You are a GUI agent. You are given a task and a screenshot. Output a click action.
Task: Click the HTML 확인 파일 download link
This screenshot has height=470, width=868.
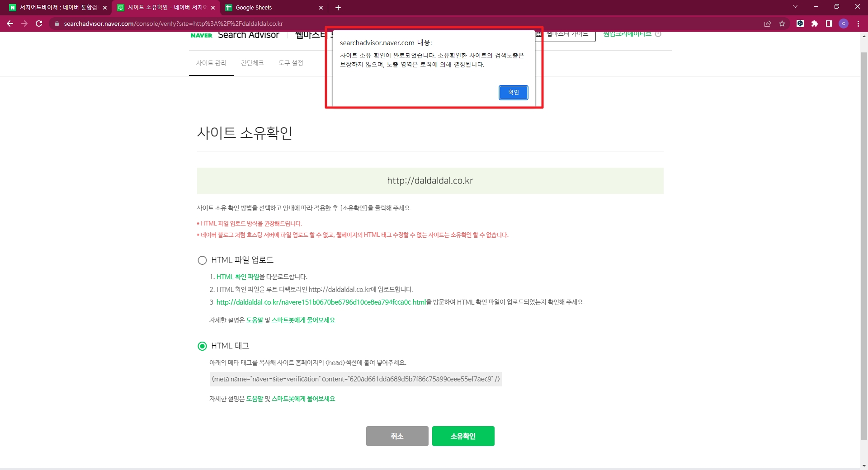click(238, 277)
